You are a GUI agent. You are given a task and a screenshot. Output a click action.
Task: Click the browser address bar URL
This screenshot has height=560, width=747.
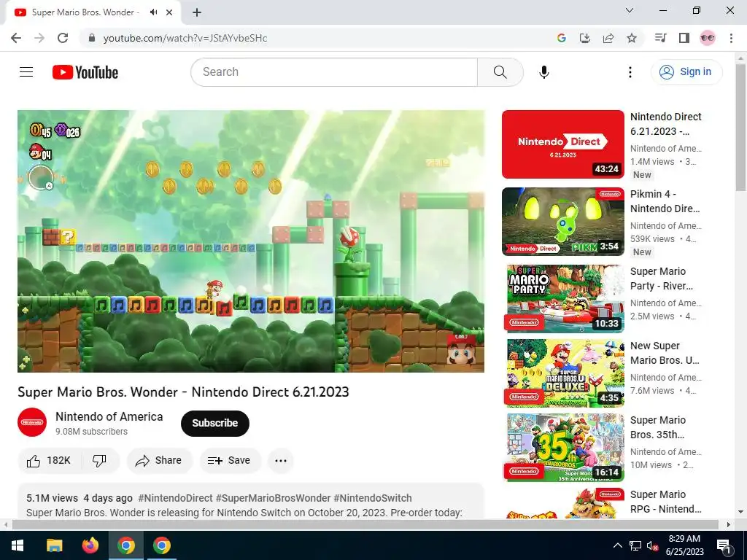(x=185, y=38)
